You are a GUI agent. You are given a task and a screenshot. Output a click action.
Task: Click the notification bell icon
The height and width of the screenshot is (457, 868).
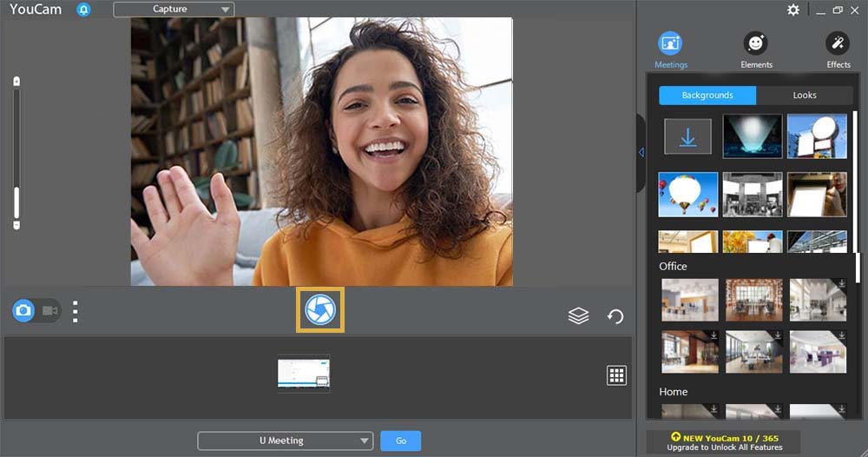(83, 10)
